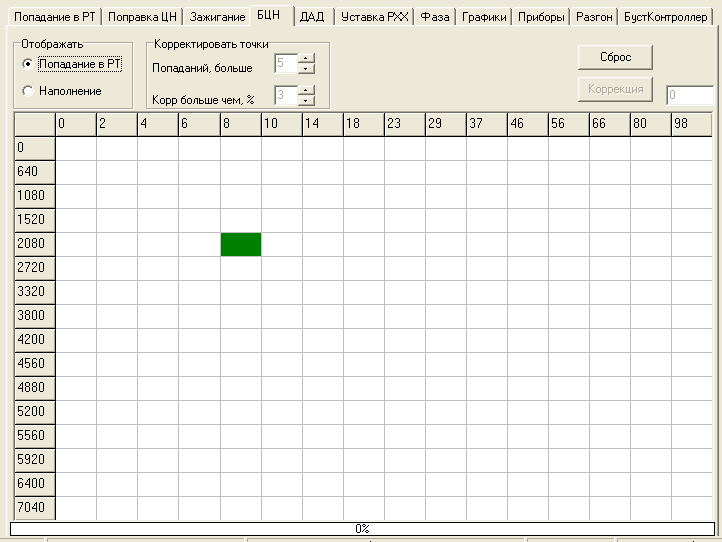Open the Зажигание tab
This screenshot has height=542, width=722.
tap(217, 17)
